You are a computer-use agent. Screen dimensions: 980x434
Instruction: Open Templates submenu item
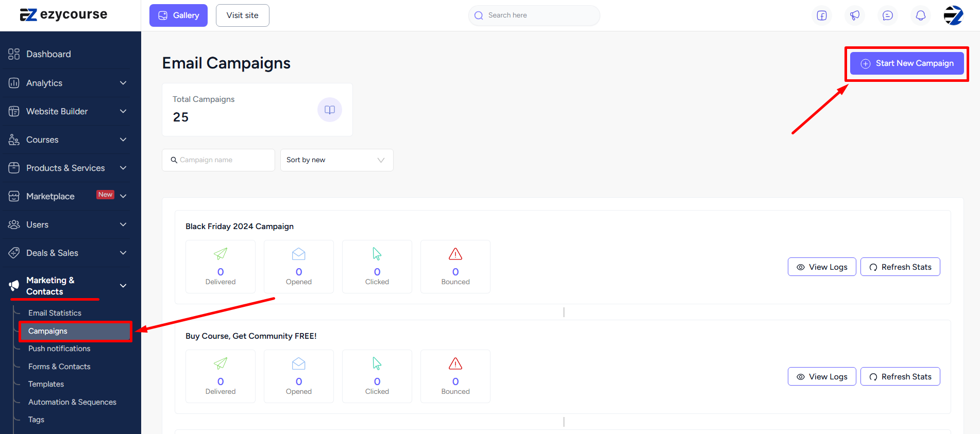[x=46, y=384]
